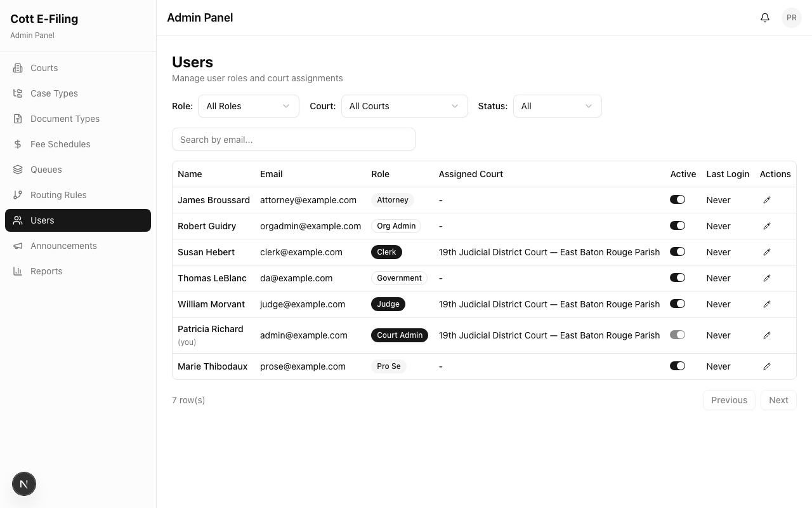Open the notifications bell icon
This screenshot has width=812, height=508.
(764, 17)
